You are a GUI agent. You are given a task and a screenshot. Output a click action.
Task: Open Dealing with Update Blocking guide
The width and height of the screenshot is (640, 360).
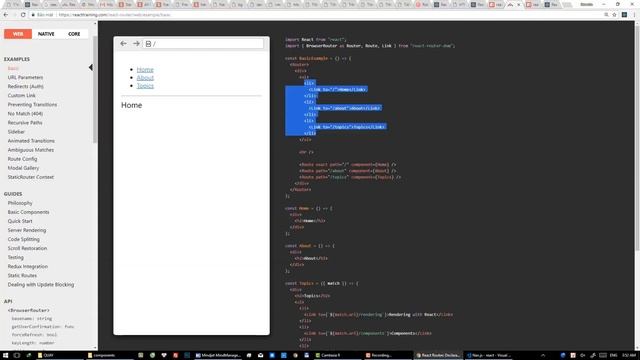(41, 284)
